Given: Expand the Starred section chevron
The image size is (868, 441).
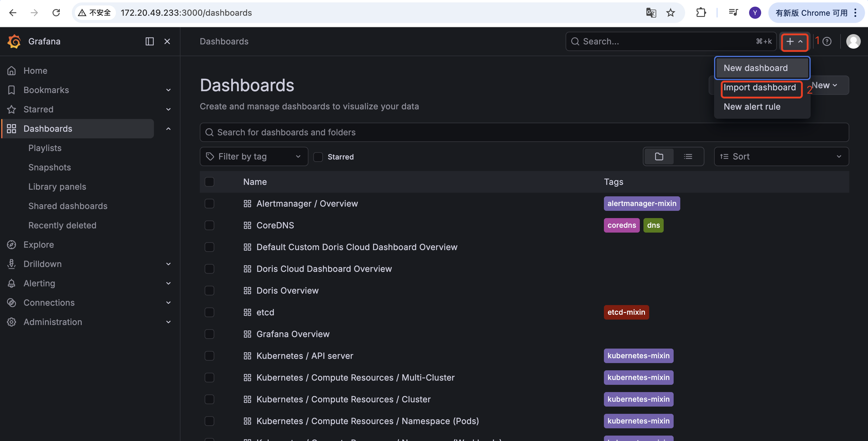Looking at the screenshot, I should (168, 109).
